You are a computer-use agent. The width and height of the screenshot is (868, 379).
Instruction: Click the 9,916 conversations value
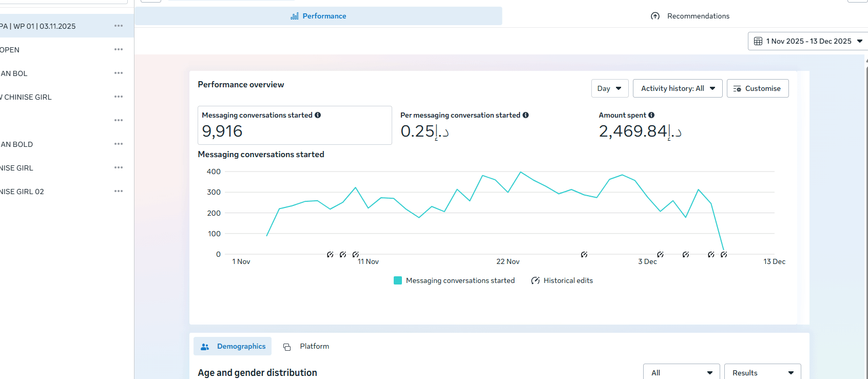(222, 131)
